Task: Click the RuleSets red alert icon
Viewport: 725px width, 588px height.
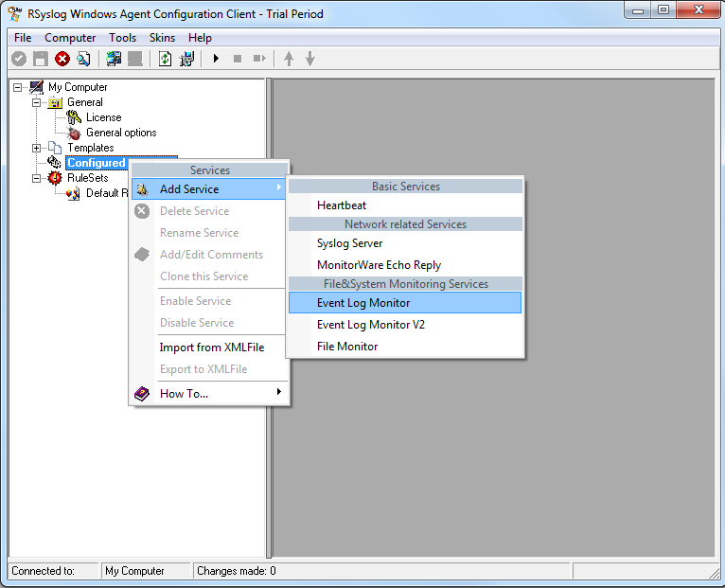Action: [55, 178]
